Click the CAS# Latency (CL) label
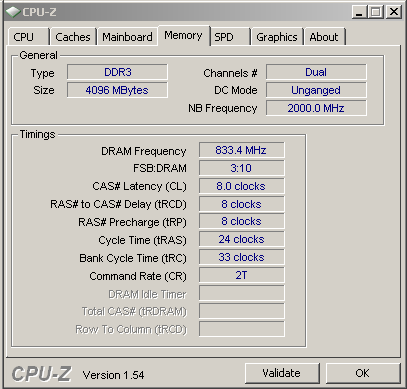The image size is (407, 389). [139, 186]
